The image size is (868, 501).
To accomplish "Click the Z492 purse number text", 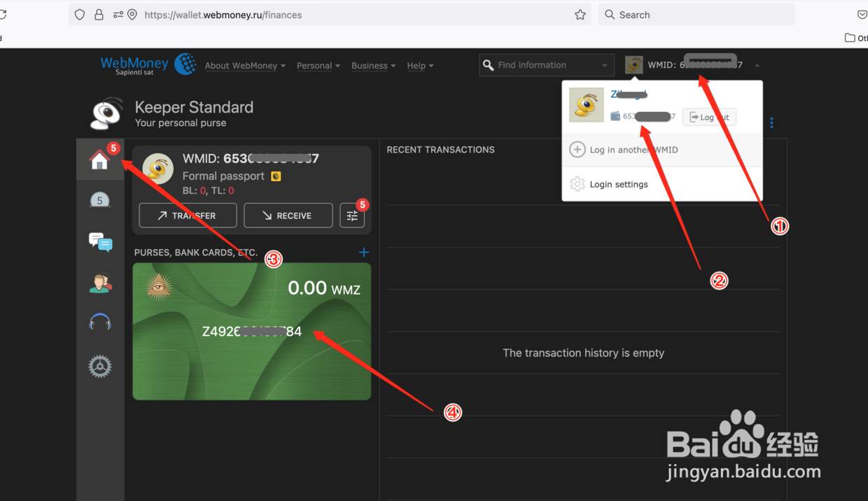I will (x=252, y=332).
